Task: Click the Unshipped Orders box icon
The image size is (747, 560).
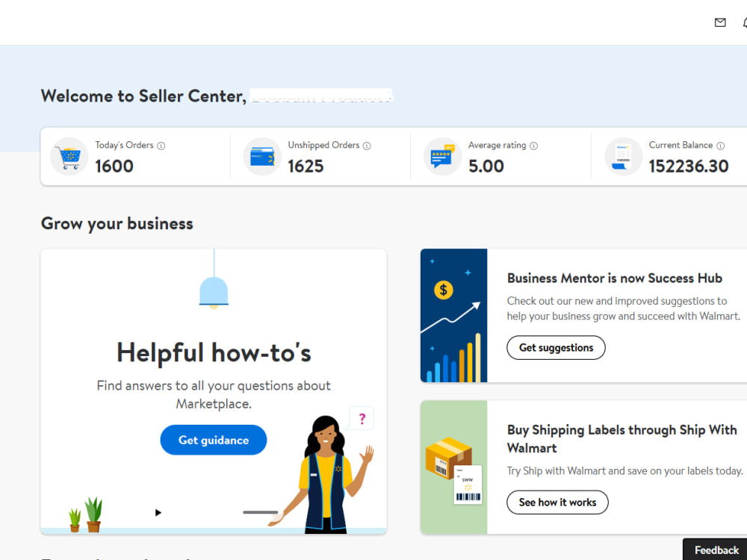Action: pos(262,156)
